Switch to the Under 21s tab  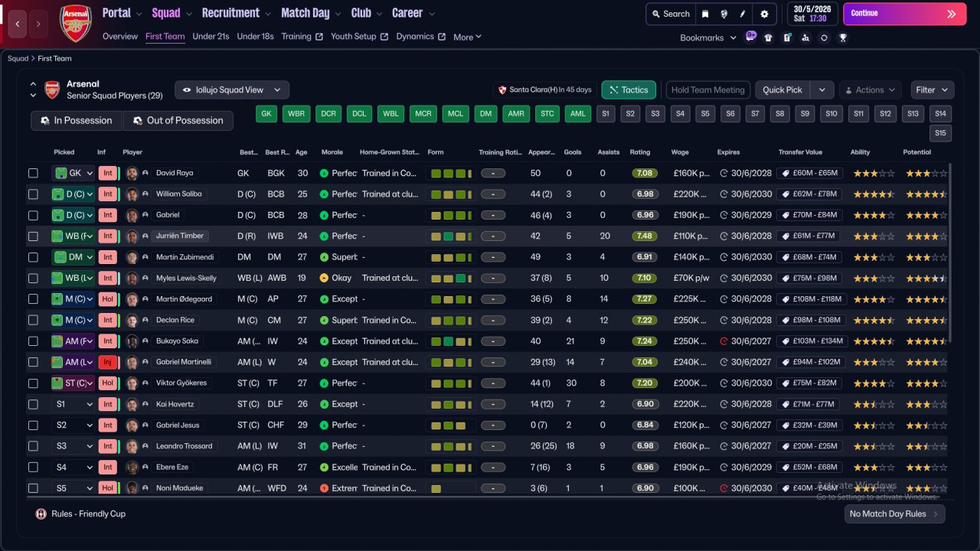pyautogui.click(x=211, y=37)
